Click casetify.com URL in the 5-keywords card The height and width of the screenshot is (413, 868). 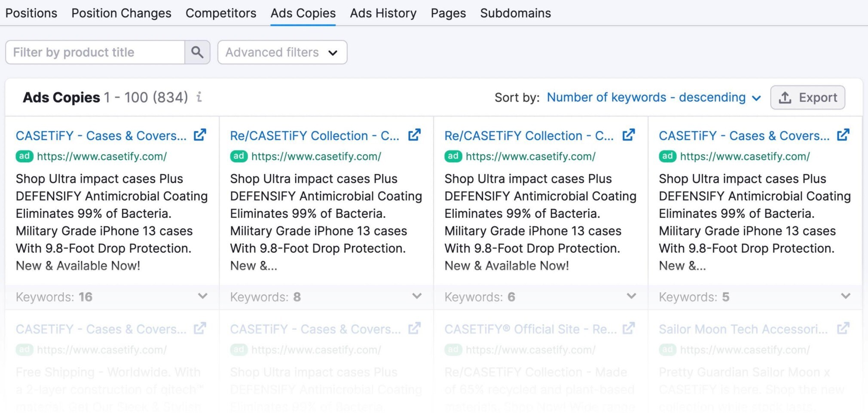[745, 156]
